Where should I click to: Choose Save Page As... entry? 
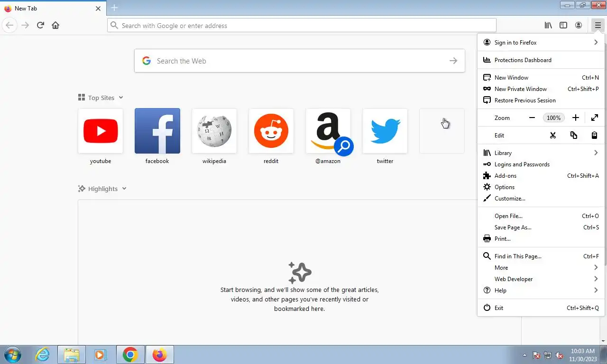tap(541, 227)
